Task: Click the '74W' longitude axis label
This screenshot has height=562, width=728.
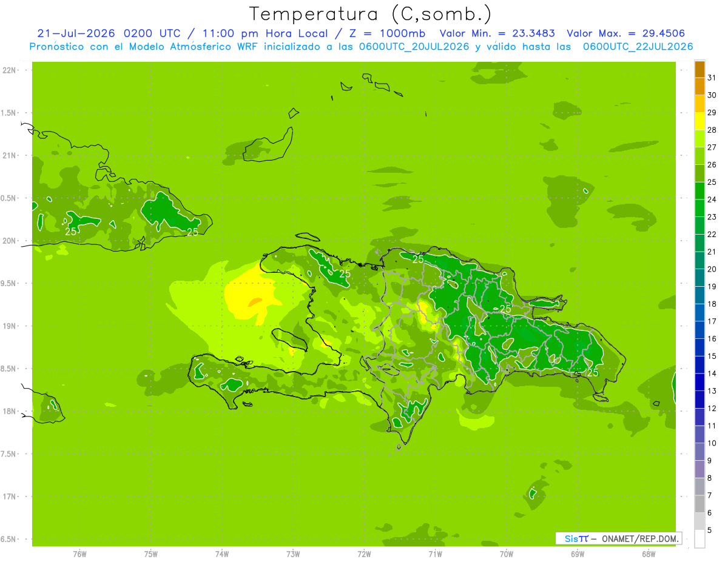Action: pos(221,554)
